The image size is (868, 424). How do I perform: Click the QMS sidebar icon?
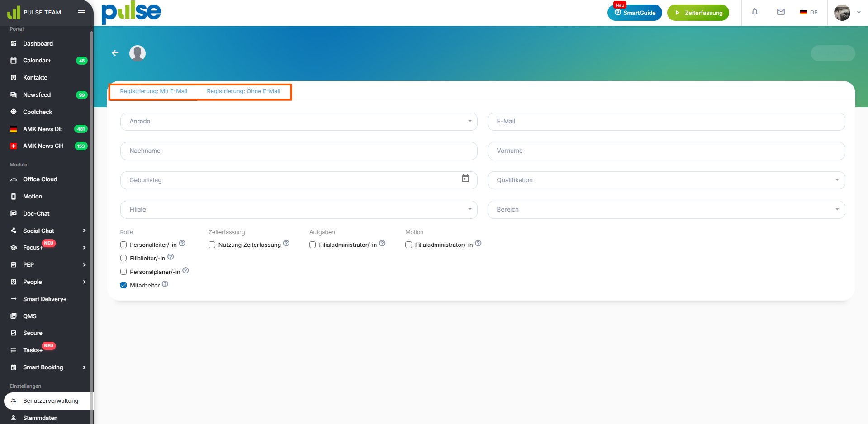[14, 316]
